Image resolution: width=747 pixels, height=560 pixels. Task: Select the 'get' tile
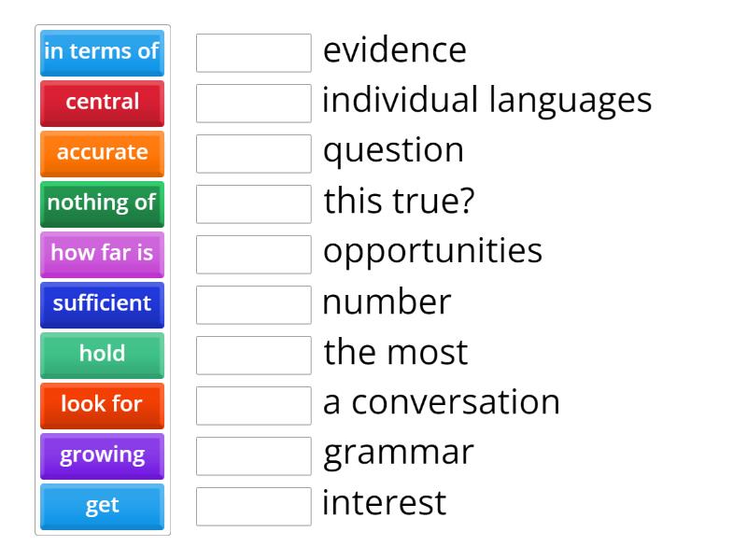coord(102,506)
